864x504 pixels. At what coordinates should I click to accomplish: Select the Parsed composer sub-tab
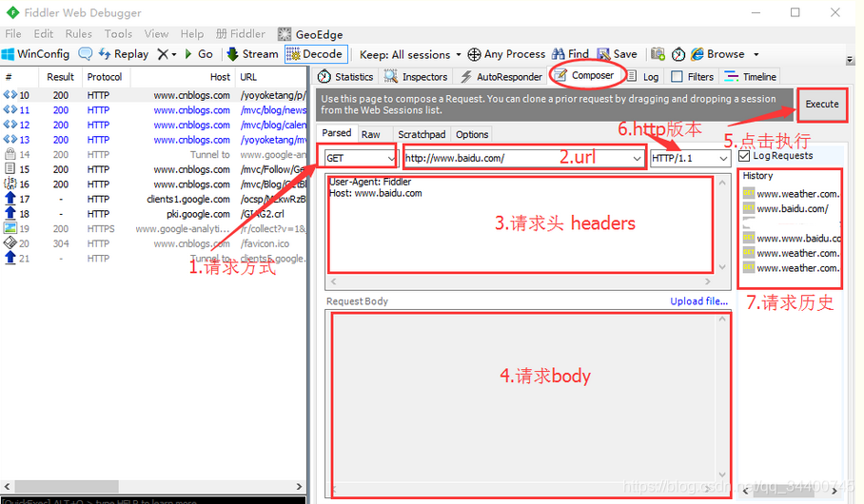(x=337, y=133)
